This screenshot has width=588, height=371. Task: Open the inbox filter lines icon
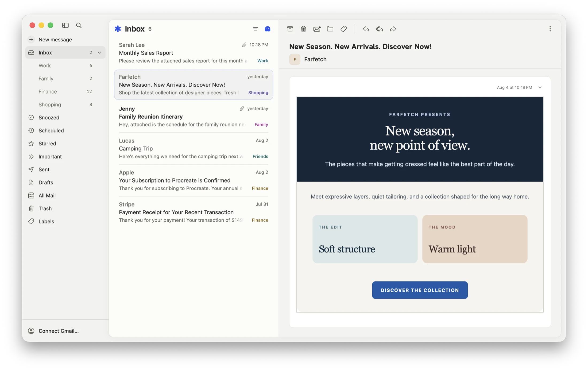(x=255, y=29)
